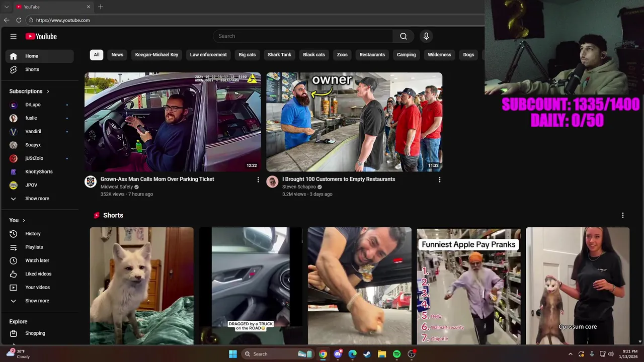This screenshot has height=362, width=644.
Task: Open JPOV subscription channel
Action: click(x=40, y=185)
